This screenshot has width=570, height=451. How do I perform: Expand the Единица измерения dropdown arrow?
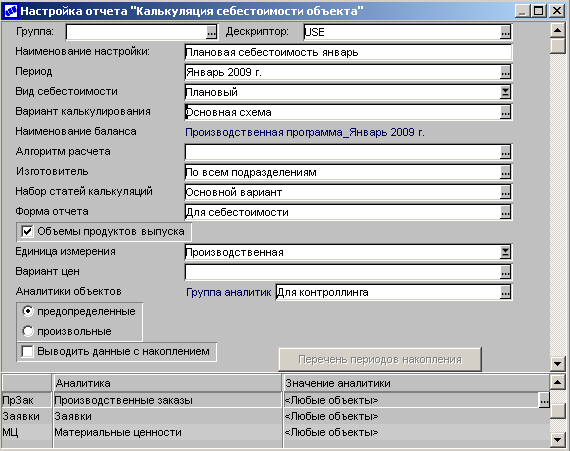coord(505,252)
